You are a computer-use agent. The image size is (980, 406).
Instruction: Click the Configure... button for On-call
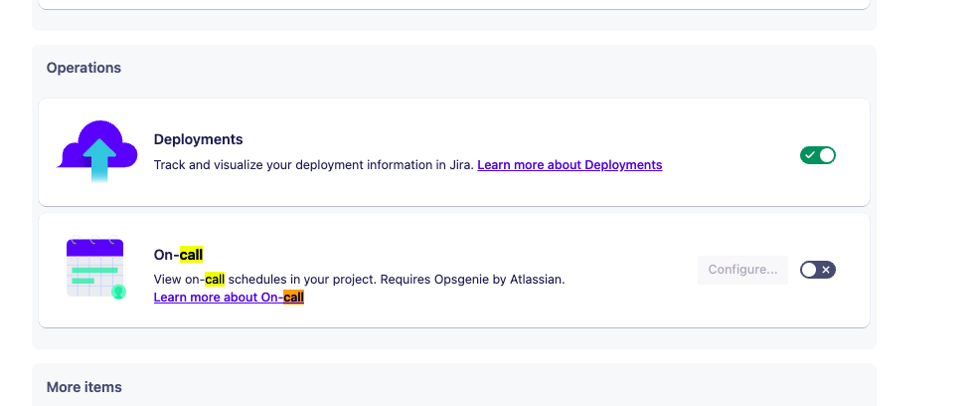pyautogui.click(x=742, y=270)
